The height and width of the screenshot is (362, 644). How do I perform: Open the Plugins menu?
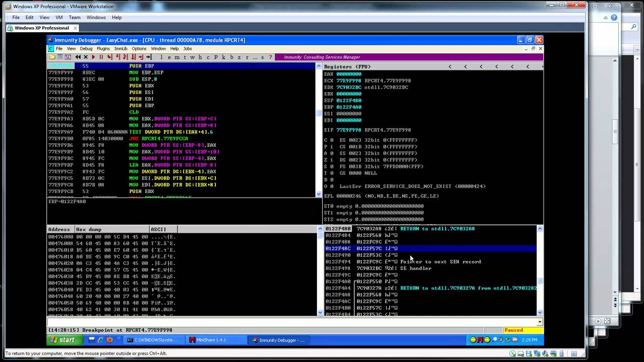click(103, 49)
